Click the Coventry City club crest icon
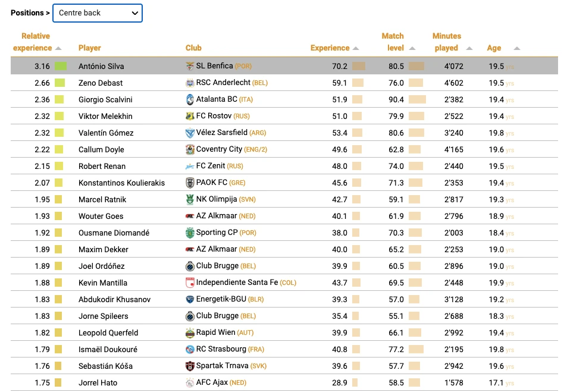564x392 pixels. (x=190, y=149)
